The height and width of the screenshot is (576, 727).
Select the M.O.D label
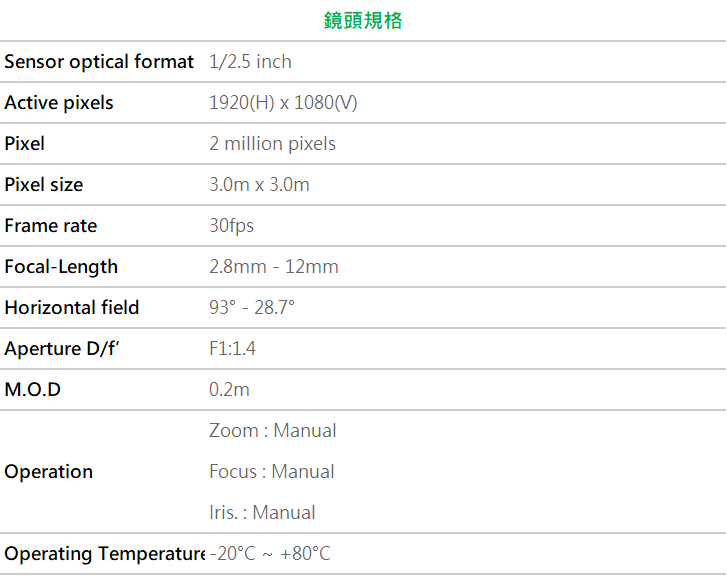pyautogui.click(x=33, y=390)
